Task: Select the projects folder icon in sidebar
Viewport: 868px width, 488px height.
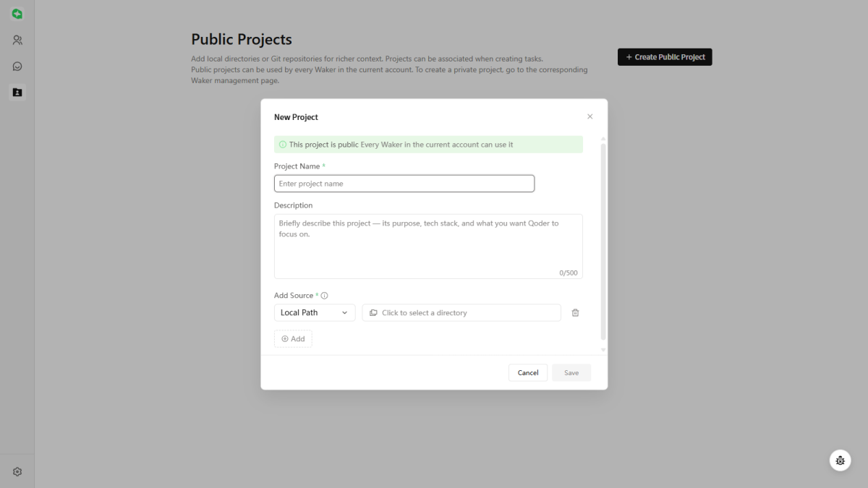Action: click(x=17, y=93)
